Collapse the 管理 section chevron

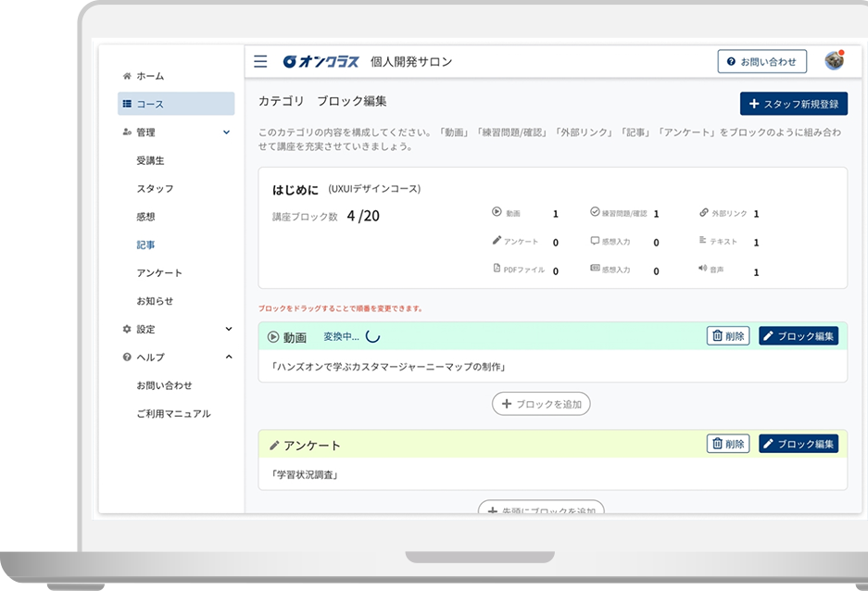click(x=226, y=132)
